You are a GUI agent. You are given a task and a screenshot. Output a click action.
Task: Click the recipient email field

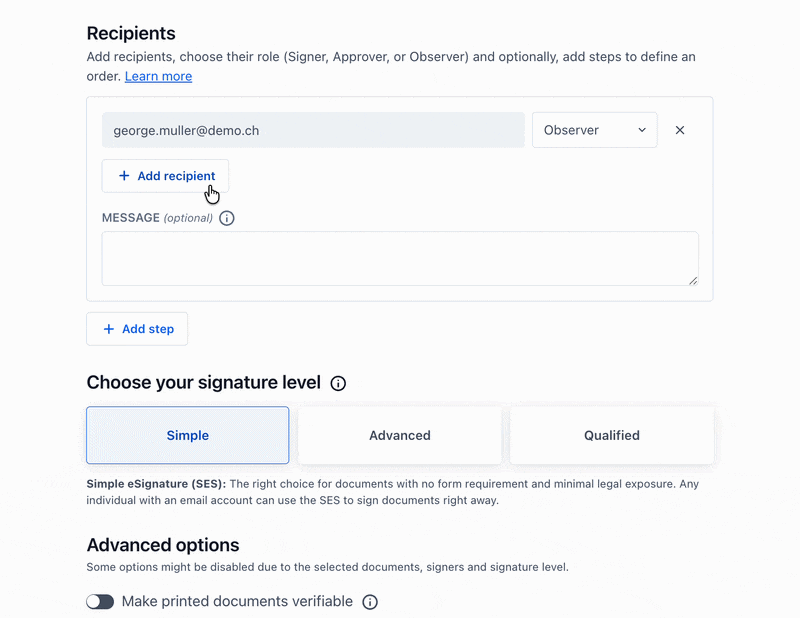tap(313, 130)
